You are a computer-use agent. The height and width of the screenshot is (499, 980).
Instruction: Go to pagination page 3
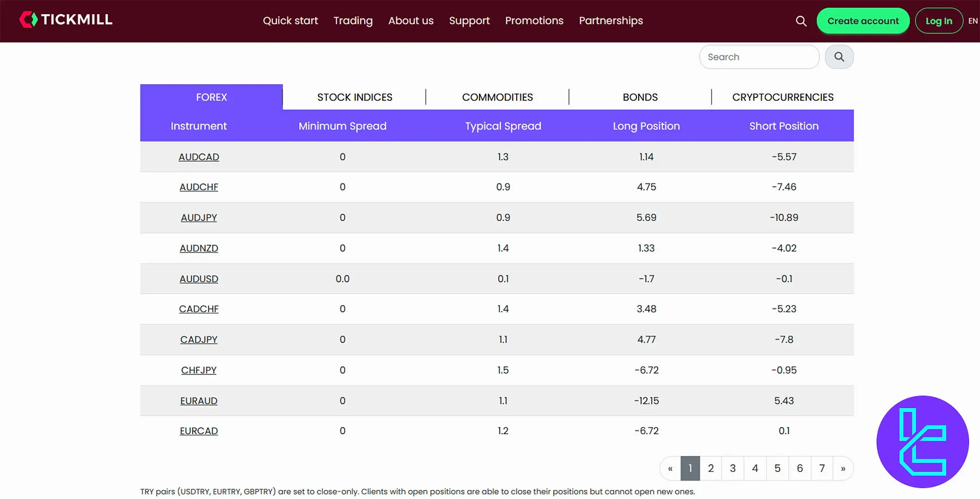point(733,468)
